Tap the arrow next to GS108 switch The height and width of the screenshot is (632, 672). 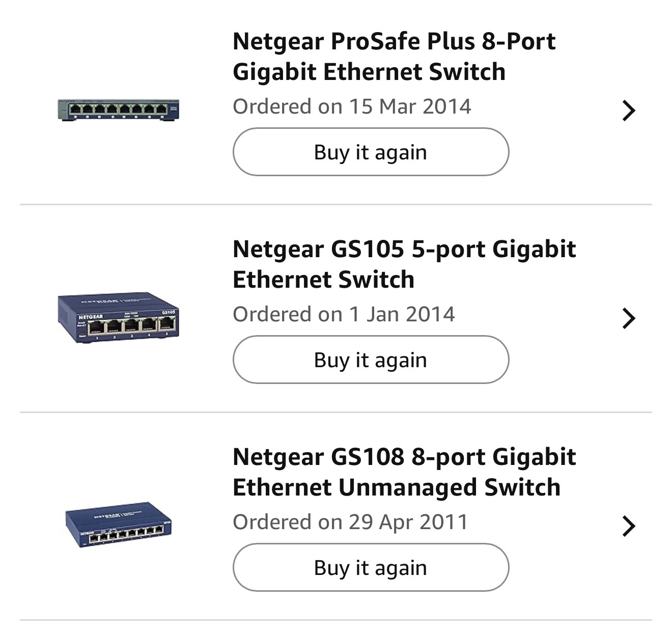pyautogui.click(x=629, y=526)
